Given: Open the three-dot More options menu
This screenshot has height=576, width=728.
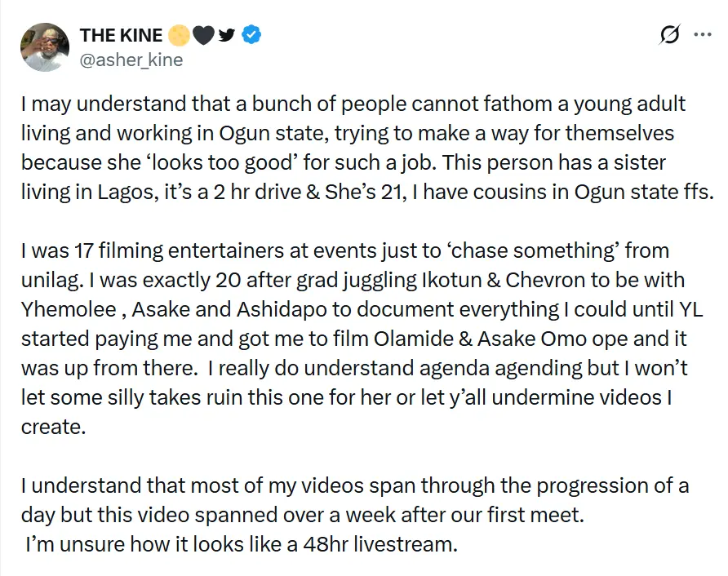Looking at the screenshot, I should [x=701, y=34].
